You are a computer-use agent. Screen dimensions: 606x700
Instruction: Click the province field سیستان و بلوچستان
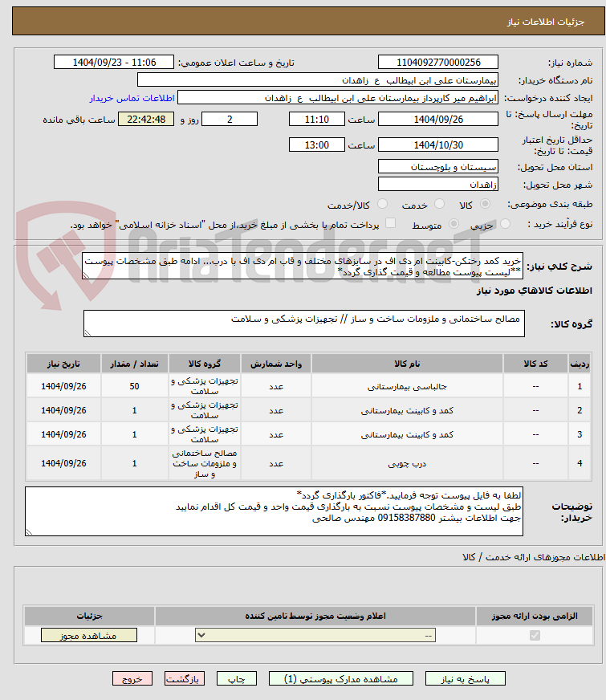pos(438,167)
